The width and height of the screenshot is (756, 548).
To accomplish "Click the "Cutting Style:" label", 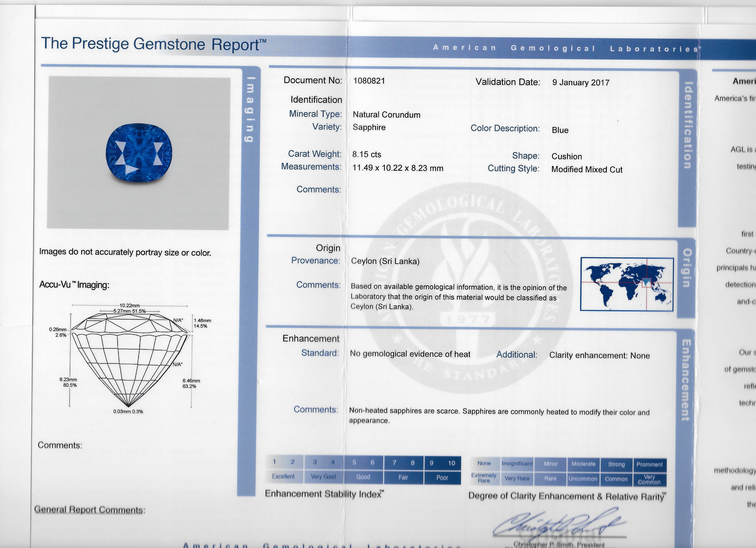I will [513, 168].
